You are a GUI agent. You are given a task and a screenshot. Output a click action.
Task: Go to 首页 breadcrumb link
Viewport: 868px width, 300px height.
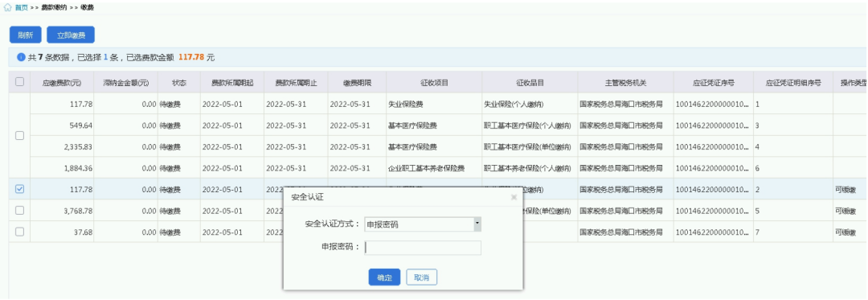pos(22,8)
